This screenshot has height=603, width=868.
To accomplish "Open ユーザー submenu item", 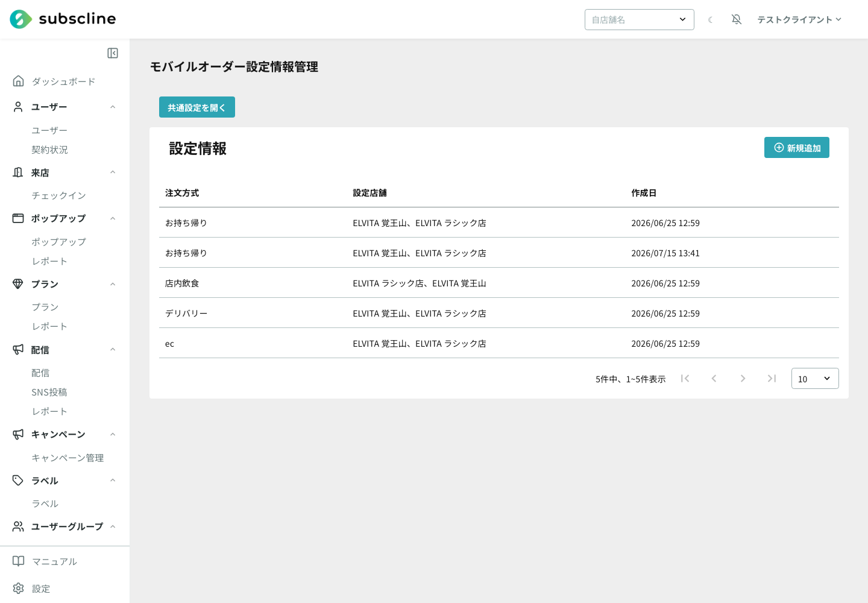I will [49, 130].
